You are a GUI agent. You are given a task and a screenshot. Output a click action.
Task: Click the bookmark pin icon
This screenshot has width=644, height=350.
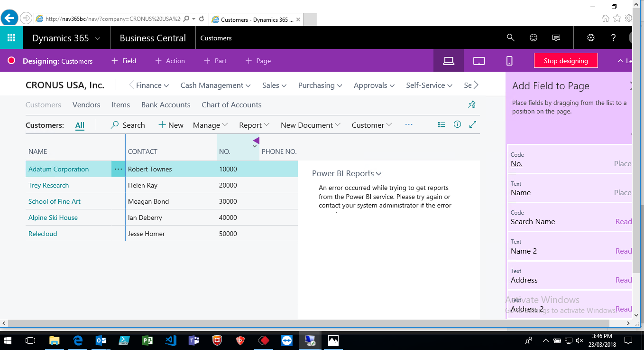point(471,104)
